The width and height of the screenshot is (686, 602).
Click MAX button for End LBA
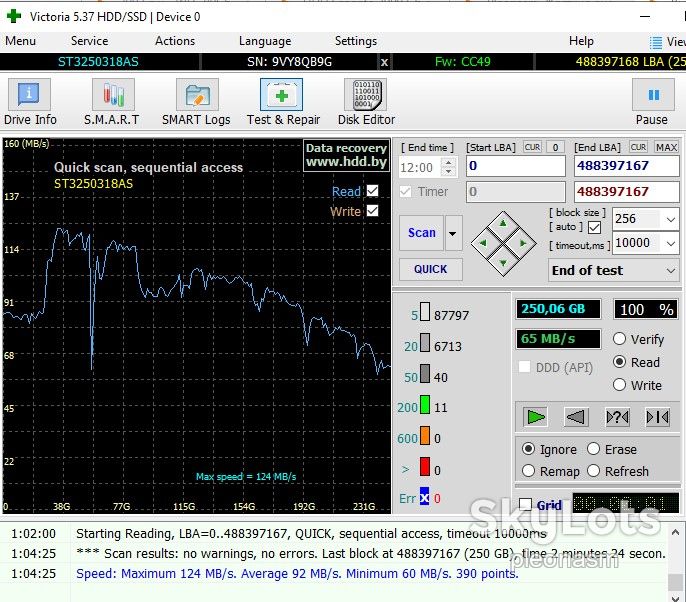pos(666,147)
